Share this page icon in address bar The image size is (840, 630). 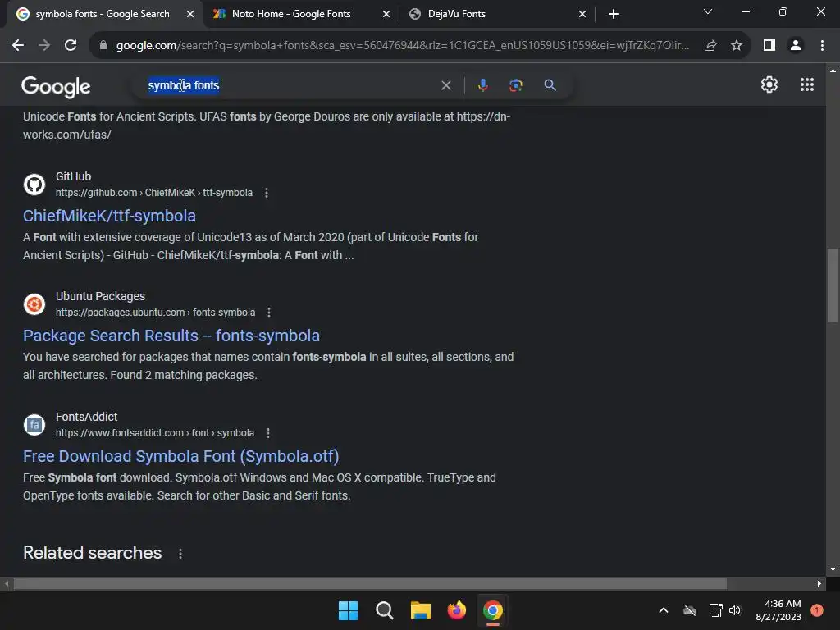click(x=710, y=46)
